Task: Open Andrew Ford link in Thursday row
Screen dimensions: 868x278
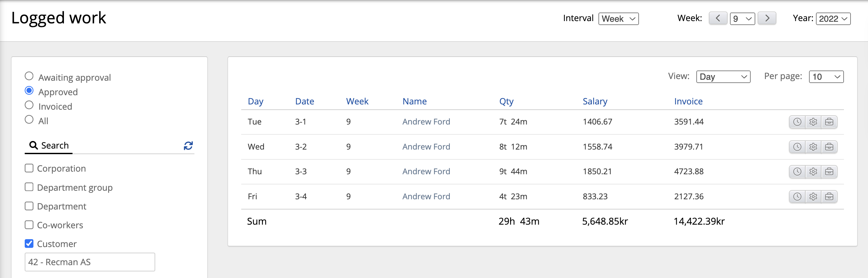Action: click(426, 172)
